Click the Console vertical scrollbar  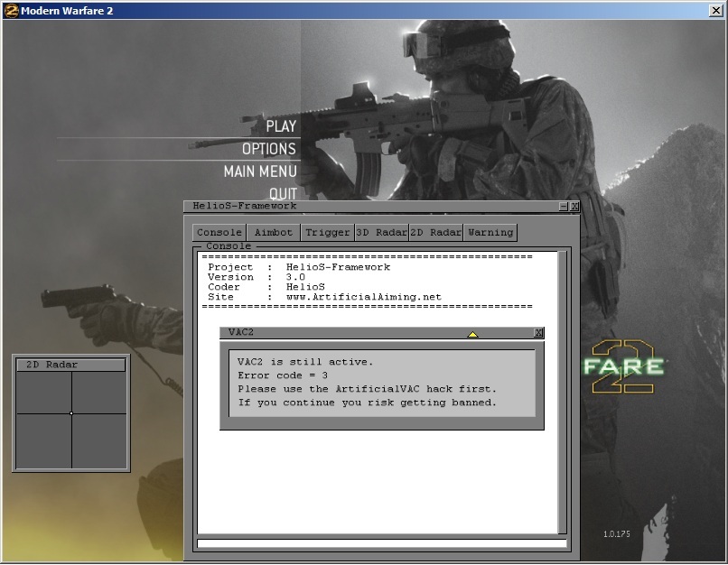tap(562, 393)
